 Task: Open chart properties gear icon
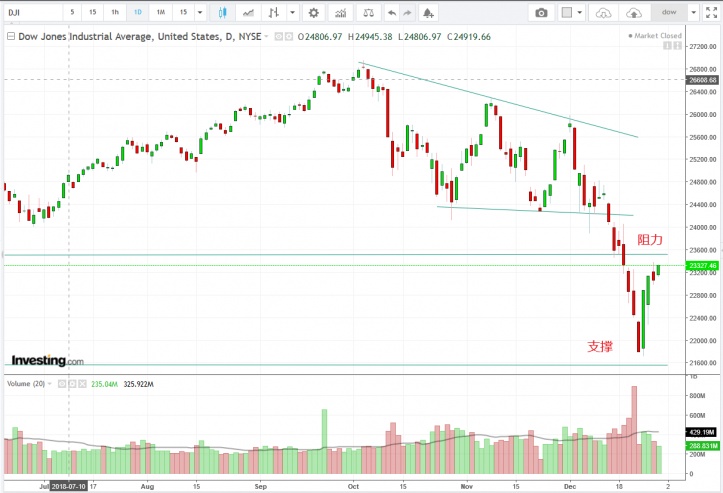tap(314, 12)
